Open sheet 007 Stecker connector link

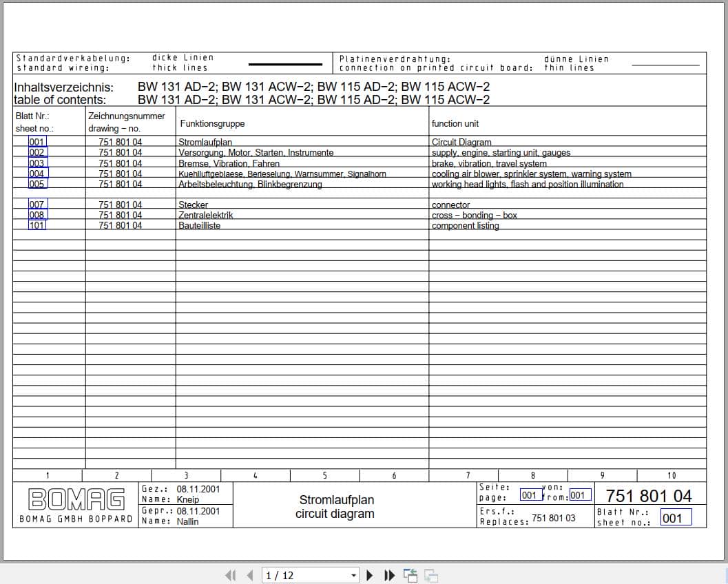coord(37,204)
